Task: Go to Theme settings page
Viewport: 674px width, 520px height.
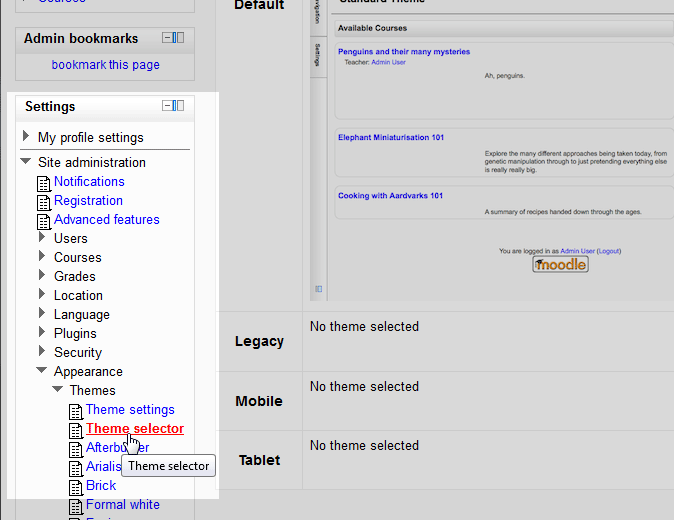Action: point(130,409)
